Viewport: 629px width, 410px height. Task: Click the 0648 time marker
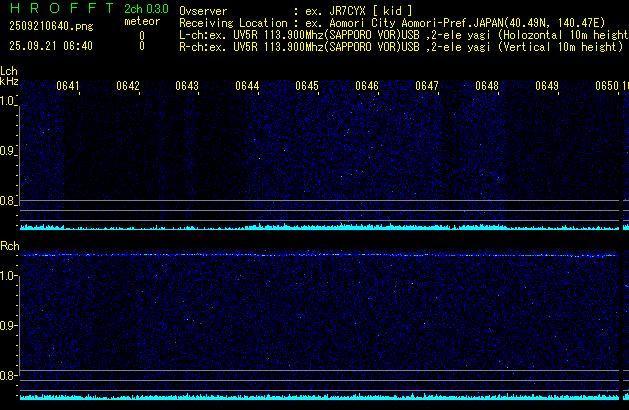click(487, 86)
